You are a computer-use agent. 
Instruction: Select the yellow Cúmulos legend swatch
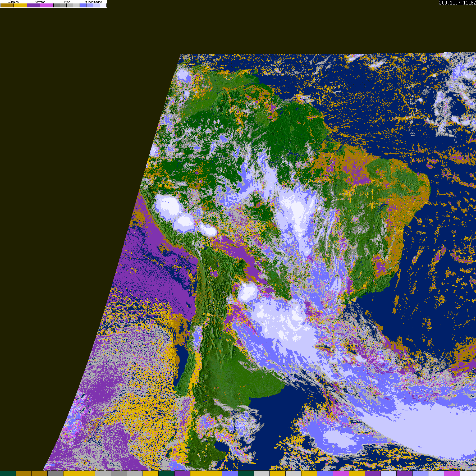tap(20, 6)
